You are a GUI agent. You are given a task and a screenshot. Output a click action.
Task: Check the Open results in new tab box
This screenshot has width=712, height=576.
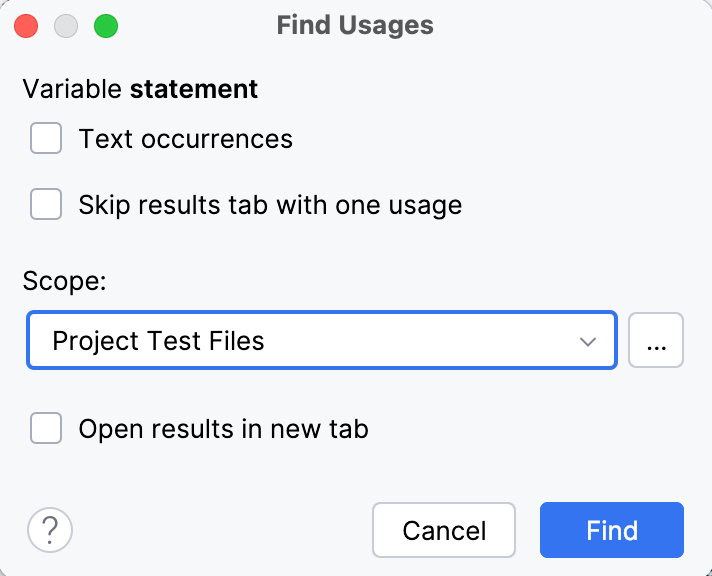point(46,430)
